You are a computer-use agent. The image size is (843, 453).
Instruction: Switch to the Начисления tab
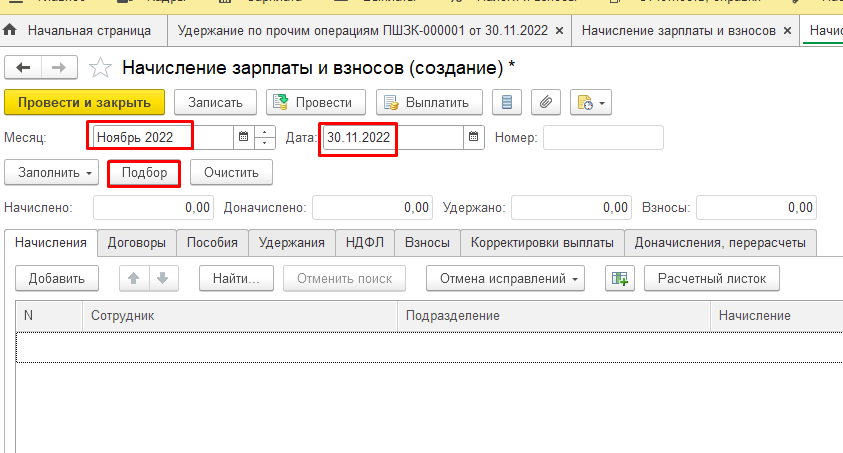coord(51,243)
